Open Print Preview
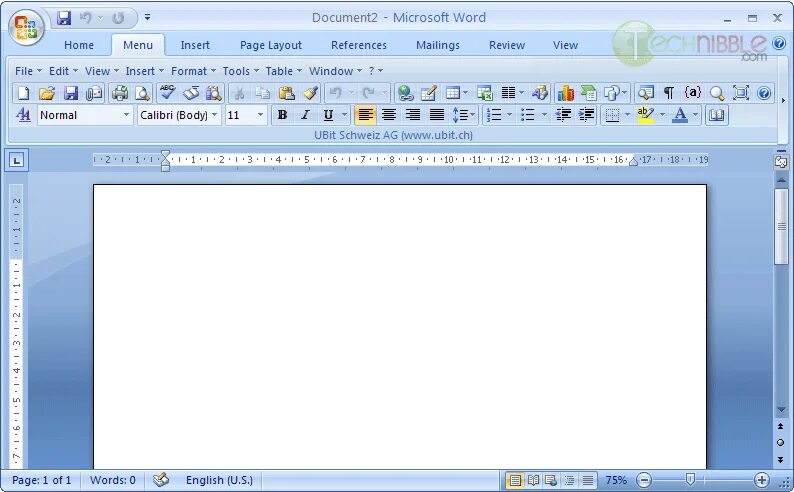This screenshot has width=794, height=492. (143, 93)
